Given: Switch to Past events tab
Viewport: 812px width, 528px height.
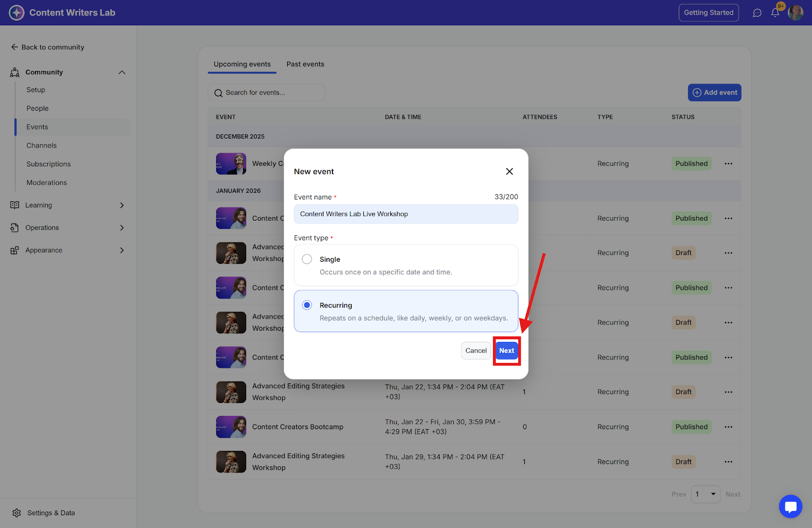Looking at the screenshot, I should click(305, 64).
